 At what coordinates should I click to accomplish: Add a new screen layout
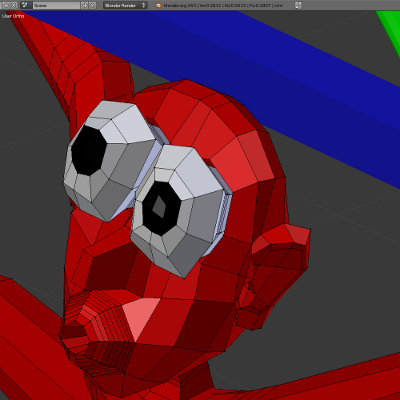(6, 5)
